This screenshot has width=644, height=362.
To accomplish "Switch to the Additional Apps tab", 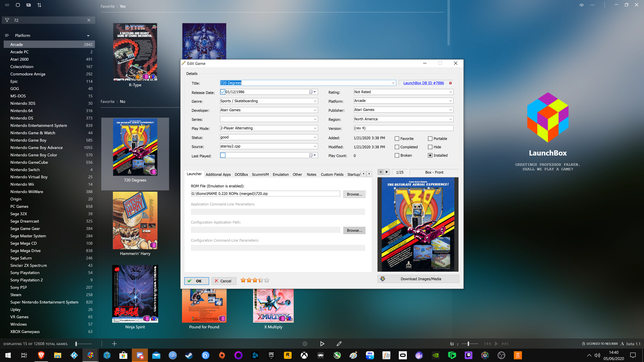I will (x=218, y=174).
